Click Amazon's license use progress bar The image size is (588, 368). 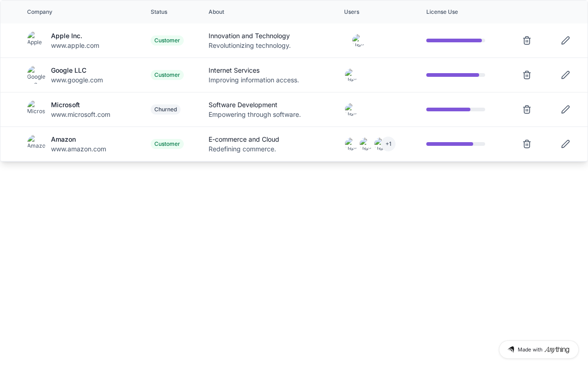coord(455,144)
